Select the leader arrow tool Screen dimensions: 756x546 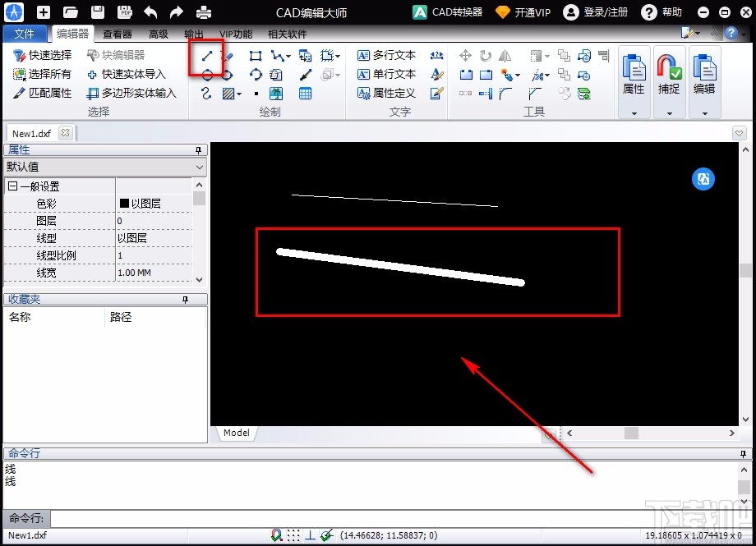(305, 75)
